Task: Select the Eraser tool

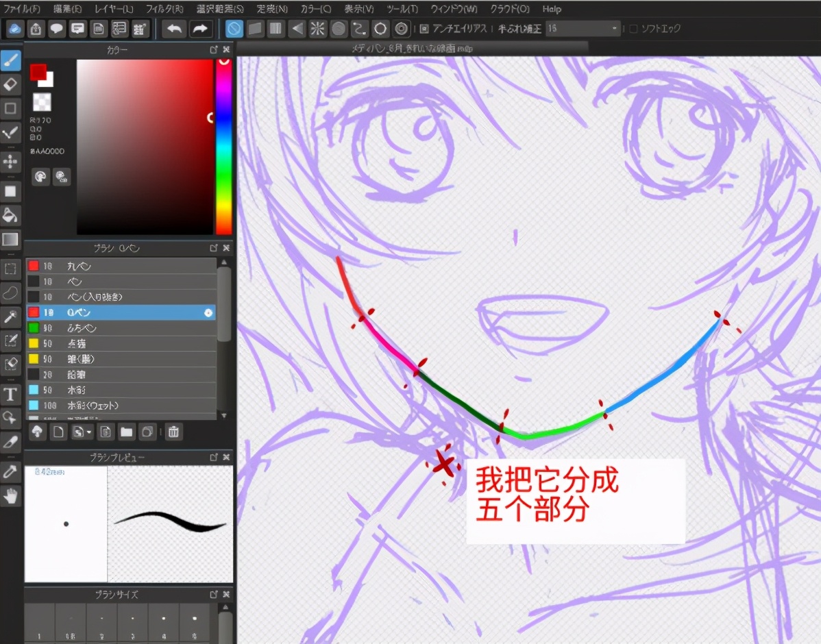Action: (x=10, y=84)
